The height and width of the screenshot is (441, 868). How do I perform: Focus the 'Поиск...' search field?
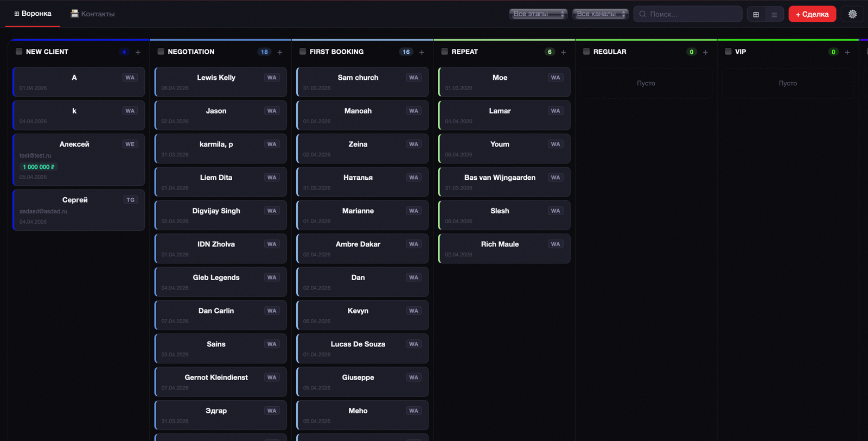(x=691, y=14)
